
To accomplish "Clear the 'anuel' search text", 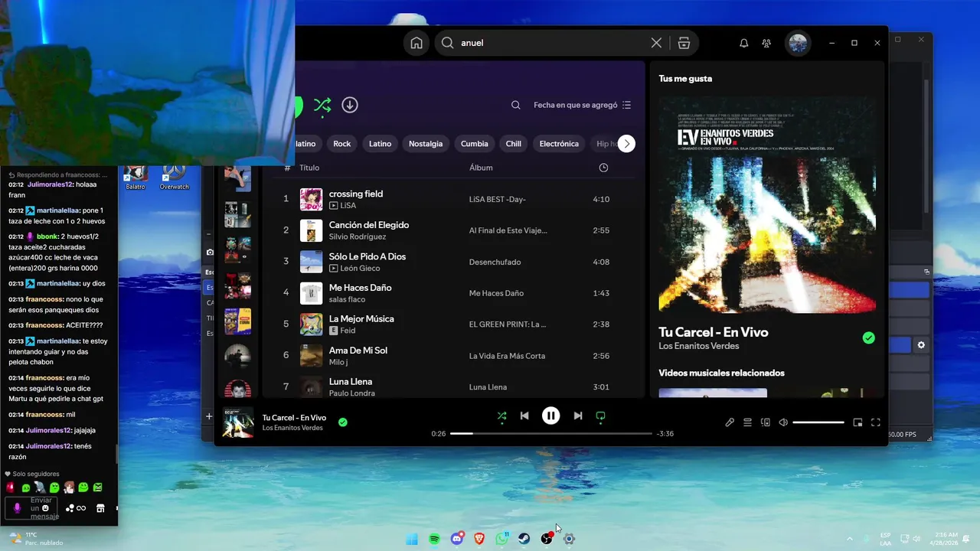I will [x=656, y=43].
